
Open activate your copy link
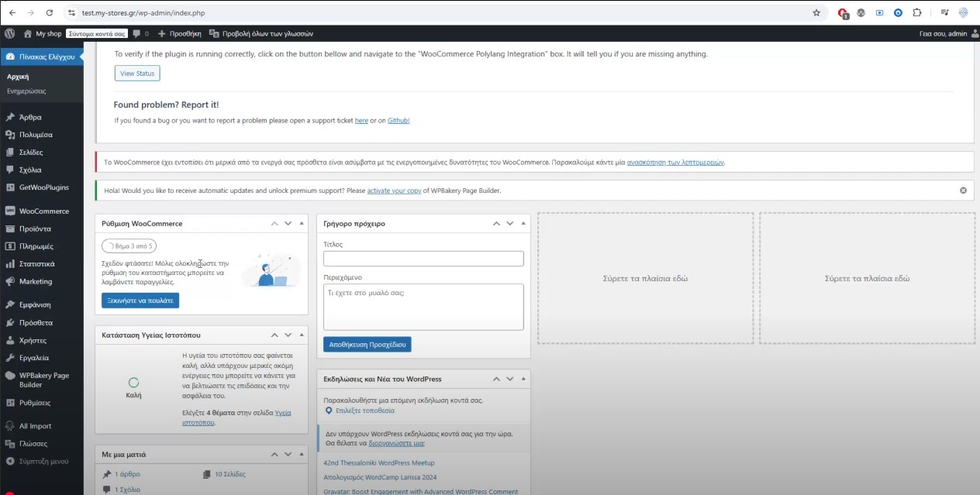click(x=394, y=191)
